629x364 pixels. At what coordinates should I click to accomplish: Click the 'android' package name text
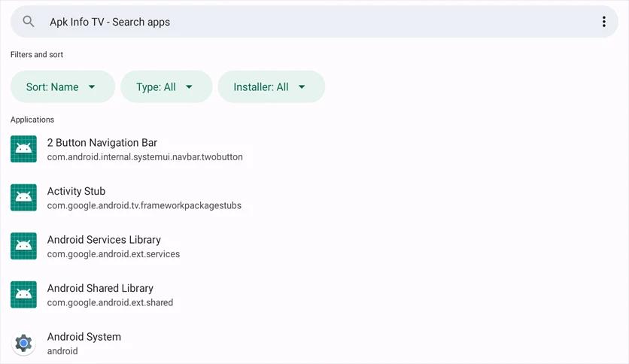[x=62, y=350]
